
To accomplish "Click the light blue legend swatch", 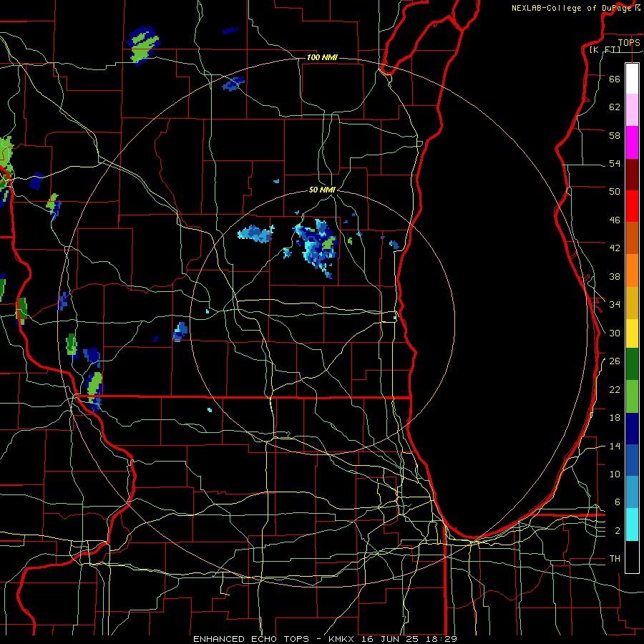I will tap(632, 492).
